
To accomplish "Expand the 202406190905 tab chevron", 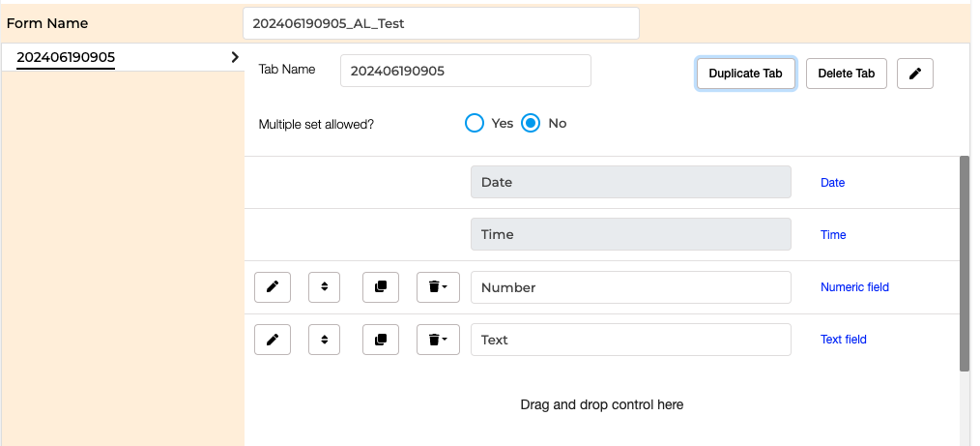I will click(x=235, y=57).
